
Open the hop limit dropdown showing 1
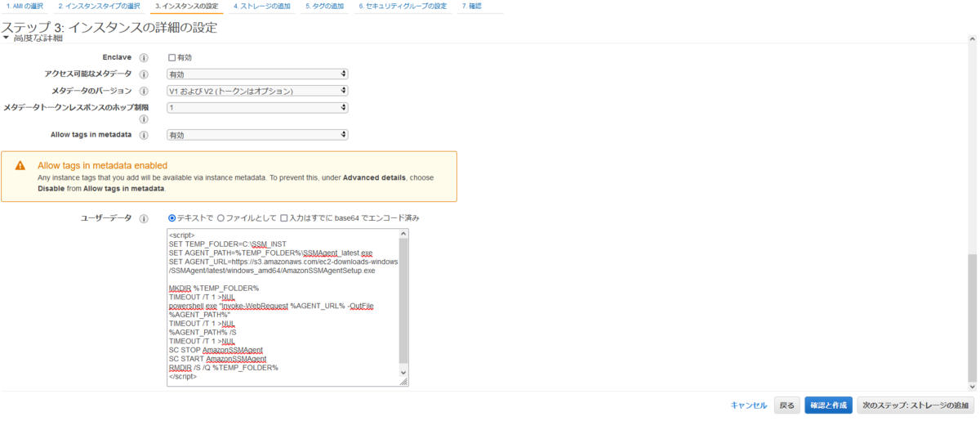pyautogui.click(x=258, y=107)
